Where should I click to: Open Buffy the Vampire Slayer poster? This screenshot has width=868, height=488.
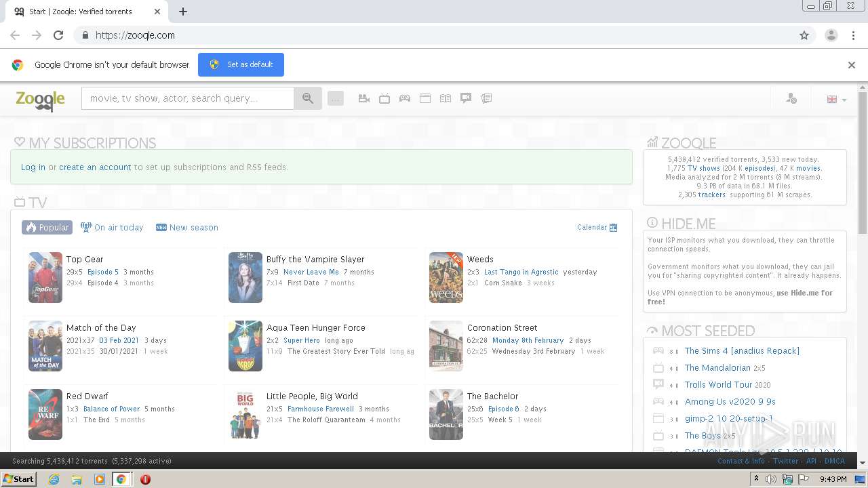pos(245,277)
